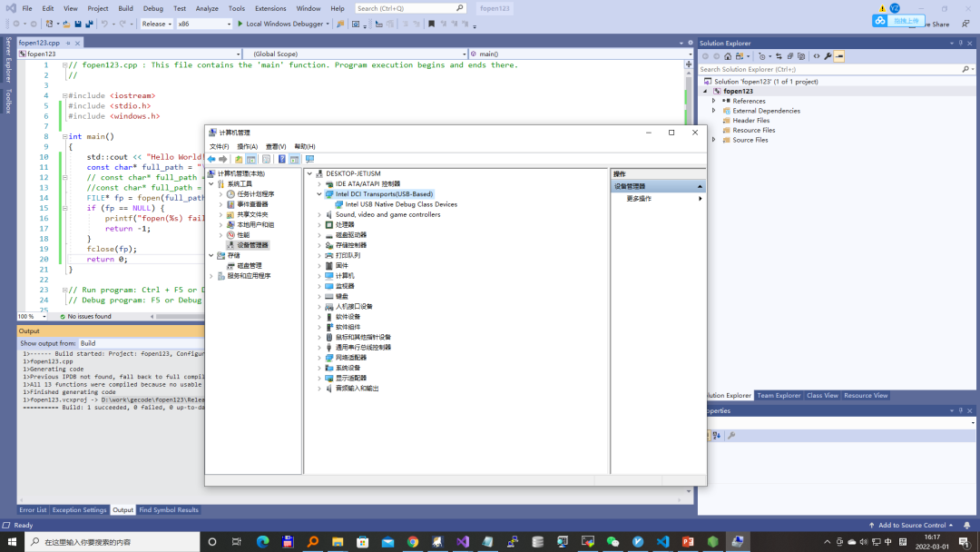980x552 pixels.
Task: Open the Debug menu in Visual Studio
Action: [153, 8]
